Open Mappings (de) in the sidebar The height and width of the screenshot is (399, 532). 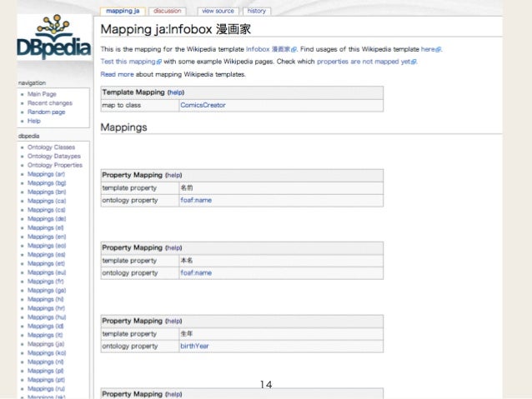(47, 218)
